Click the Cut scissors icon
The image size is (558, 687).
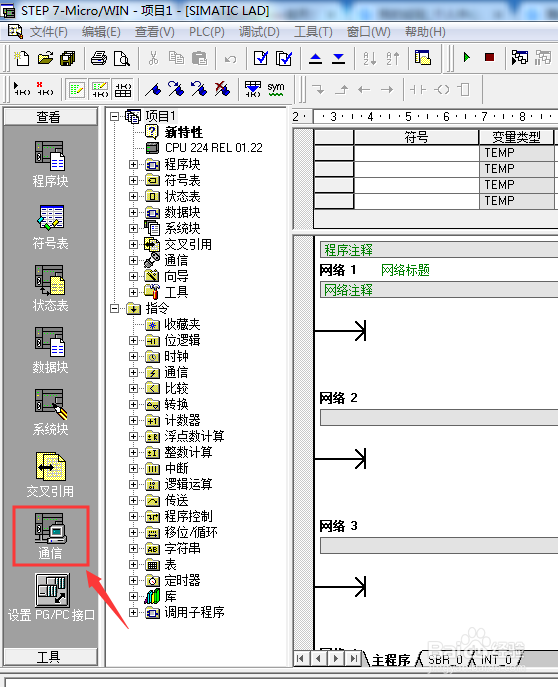[x=153, y=58]
